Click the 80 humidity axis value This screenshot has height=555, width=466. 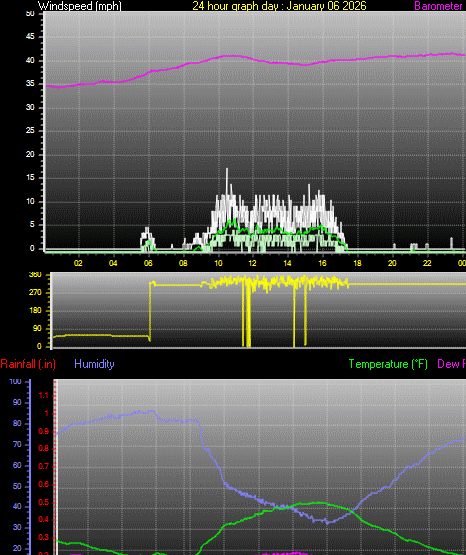point(17,423)
